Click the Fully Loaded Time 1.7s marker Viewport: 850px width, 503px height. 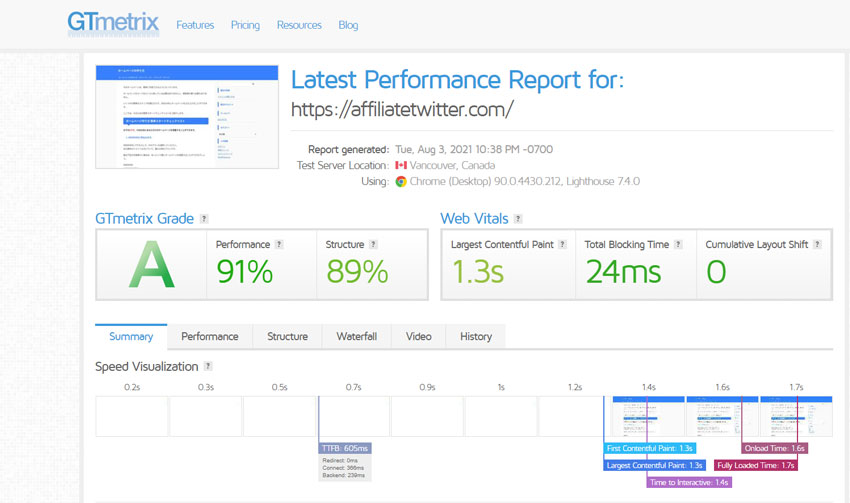tap(756, 465)
